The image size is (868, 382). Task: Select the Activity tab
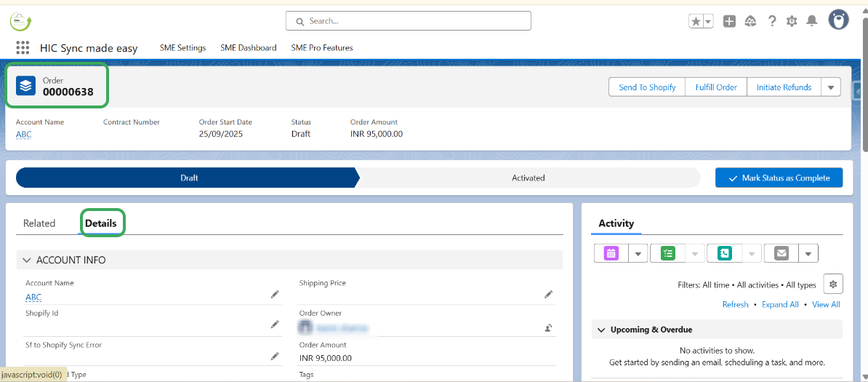tap(616, 223)
